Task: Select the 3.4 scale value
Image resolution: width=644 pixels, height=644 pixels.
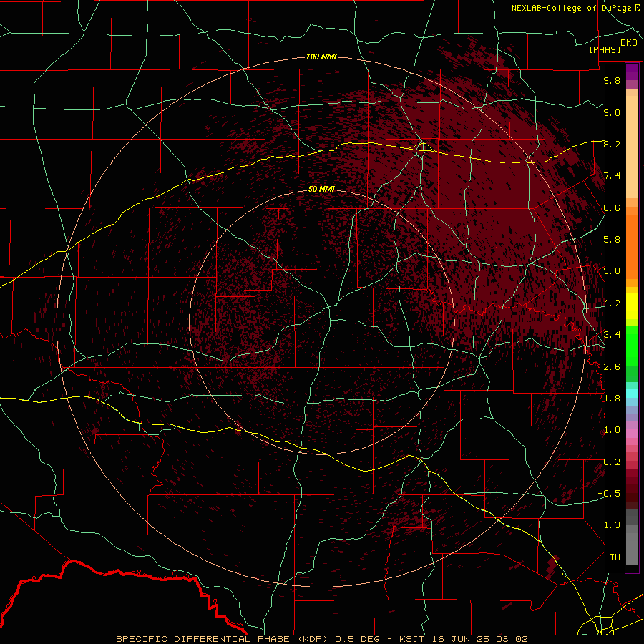Action: click(x=612, y=335)
